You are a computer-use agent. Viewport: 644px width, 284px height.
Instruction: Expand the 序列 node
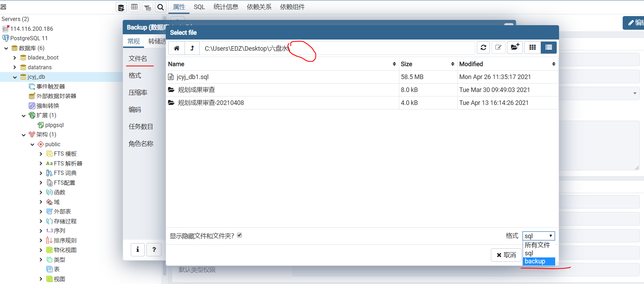[41, 231]
